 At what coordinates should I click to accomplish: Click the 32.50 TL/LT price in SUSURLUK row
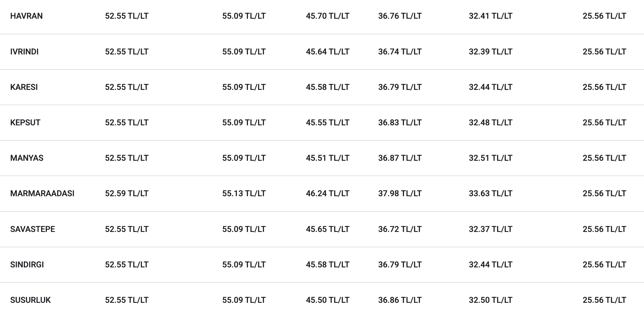(491, 300)
